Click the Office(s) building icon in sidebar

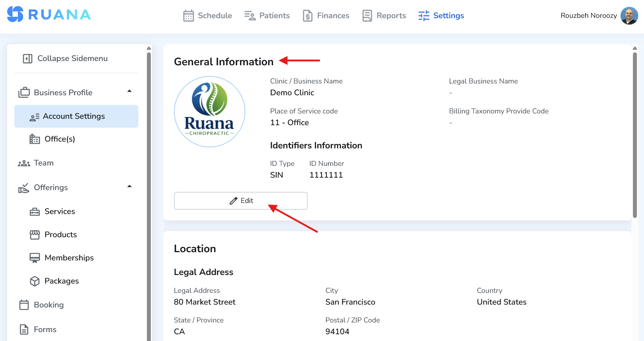34,139
